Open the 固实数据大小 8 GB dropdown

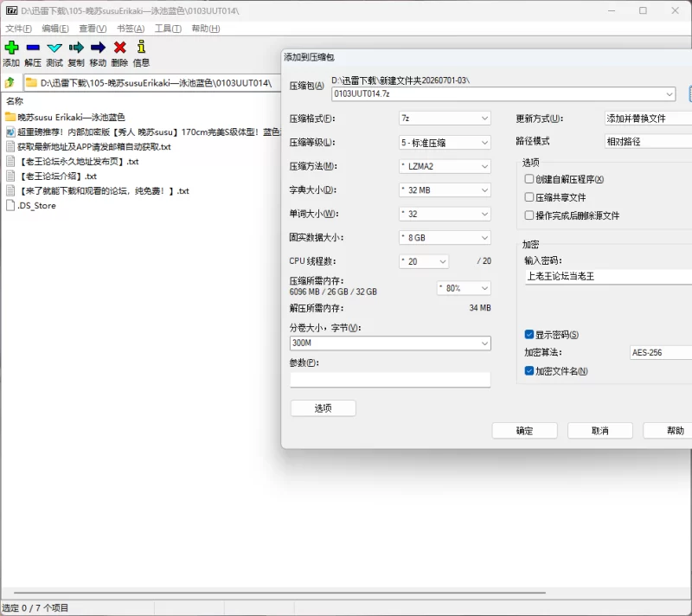tap(445, 238)
